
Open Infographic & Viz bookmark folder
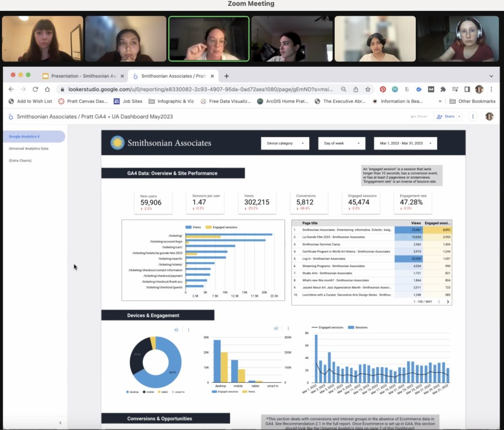pyautogui.click(x=171, y=101)
